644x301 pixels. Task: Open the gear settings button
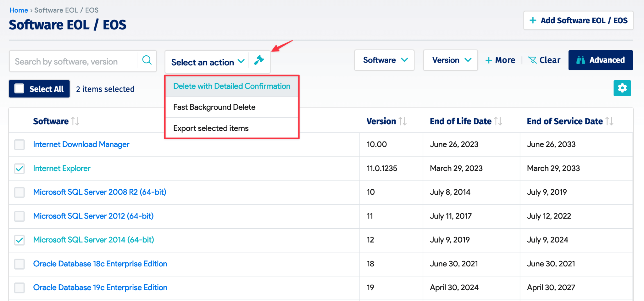coord(622,88)
